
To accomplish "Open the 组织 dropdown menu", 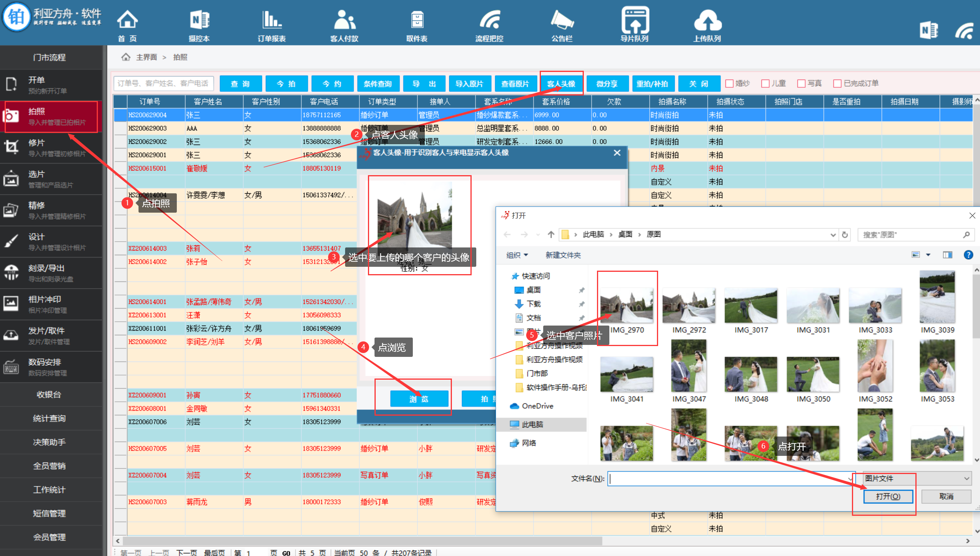I will point(517,255).
